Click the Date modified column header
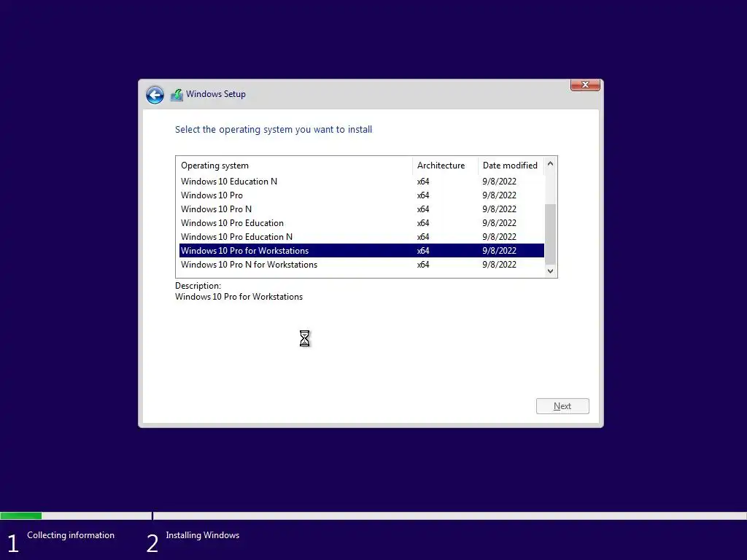Viewport: 747px width, 560px height. coord(511,166)
